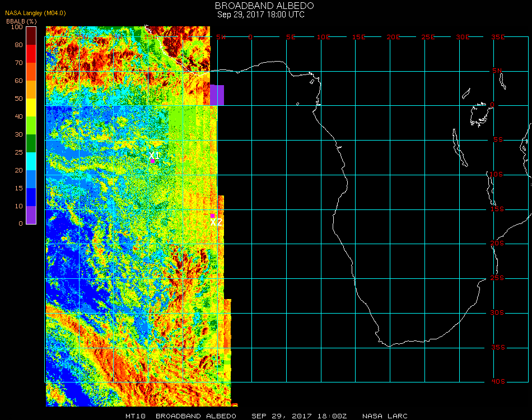Screen dimensions: 532x420
Task: Click the NASA LARC footer text
Action: (x=385, y=416)
